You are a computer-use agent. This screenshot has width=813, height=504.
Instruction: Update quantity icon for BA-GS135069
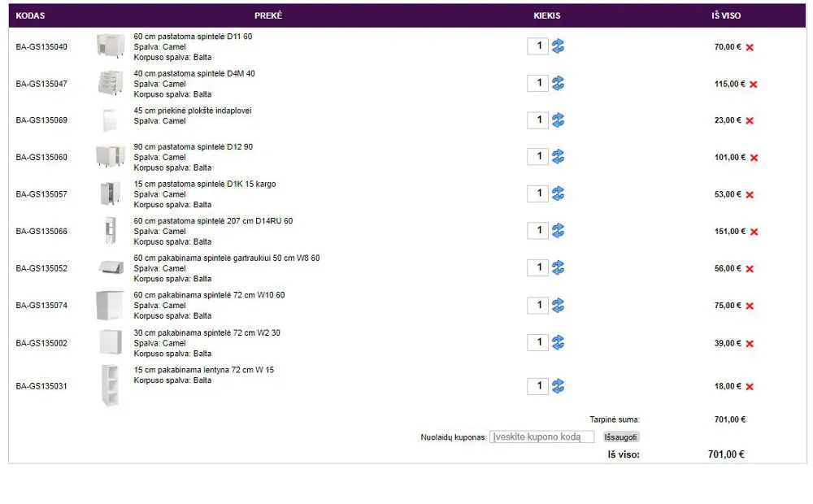558,120
